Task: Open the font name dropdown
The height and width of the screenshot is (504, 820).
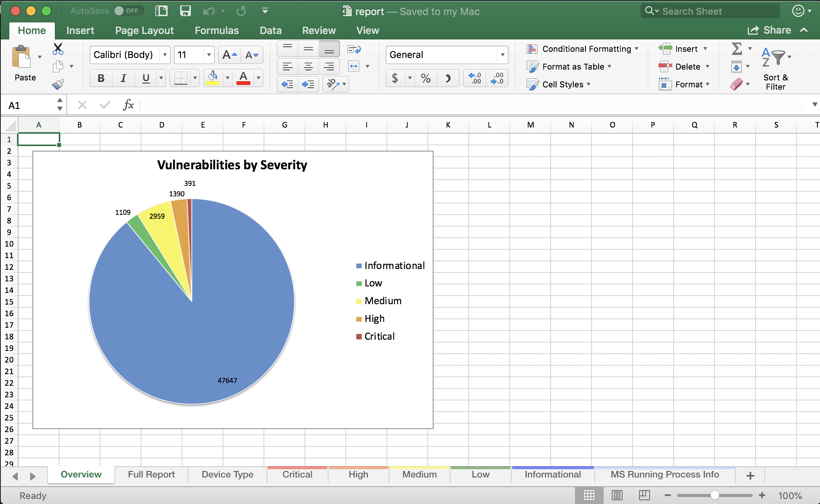Action: point(165,55)
